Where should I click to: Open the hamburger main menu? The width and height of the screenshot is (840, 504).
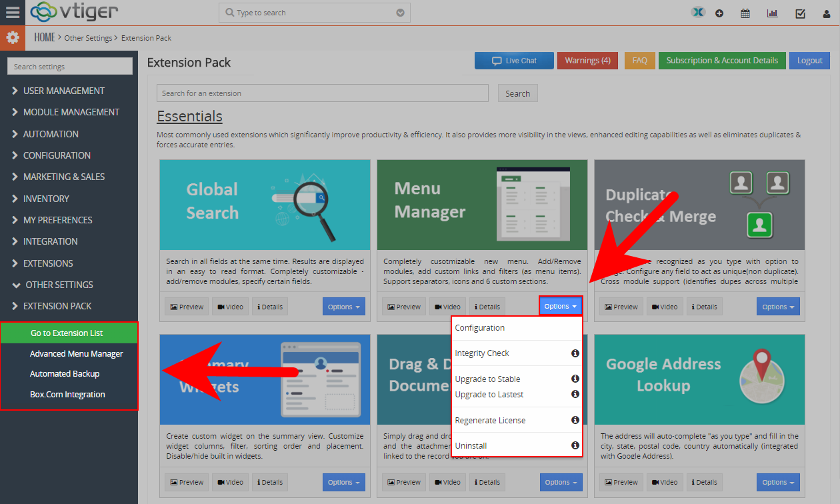coord(13,13)
